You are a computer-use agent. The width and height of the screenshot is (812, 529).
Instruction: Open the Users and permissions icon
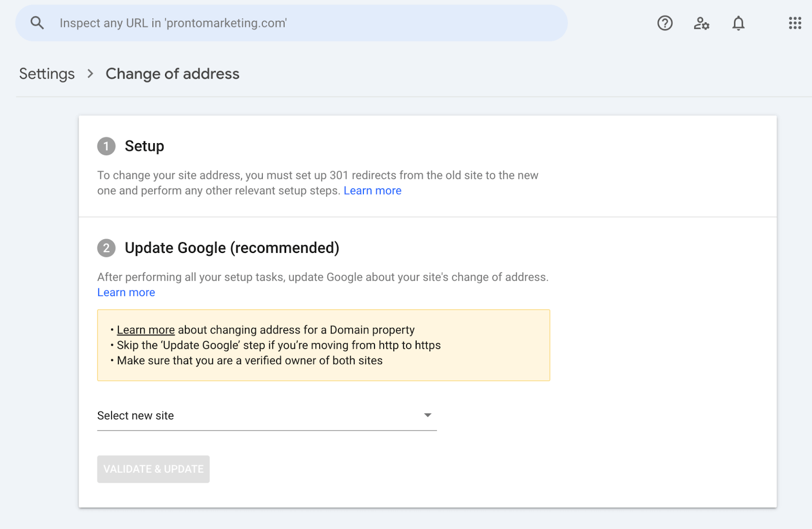tap(701, 23)
